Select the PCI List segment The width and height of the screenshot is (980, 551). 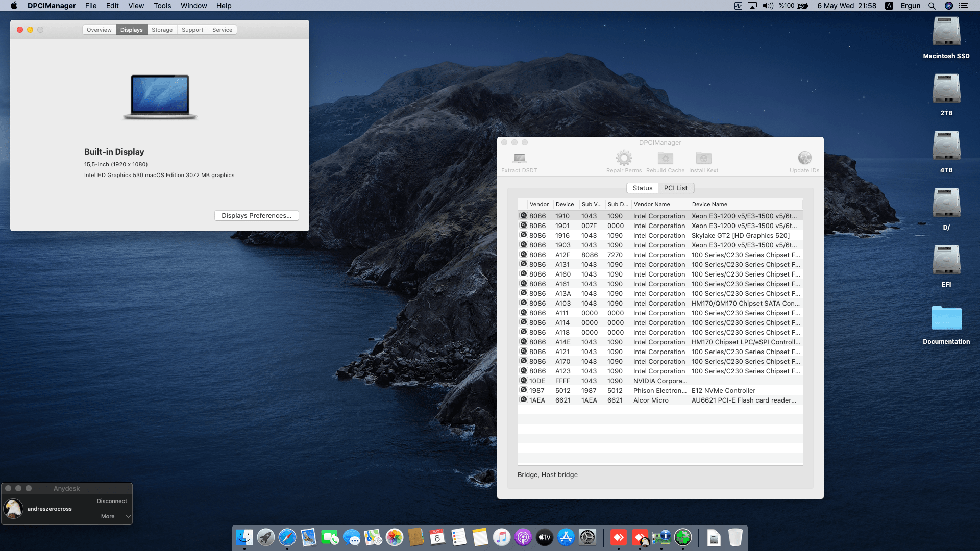675,188
